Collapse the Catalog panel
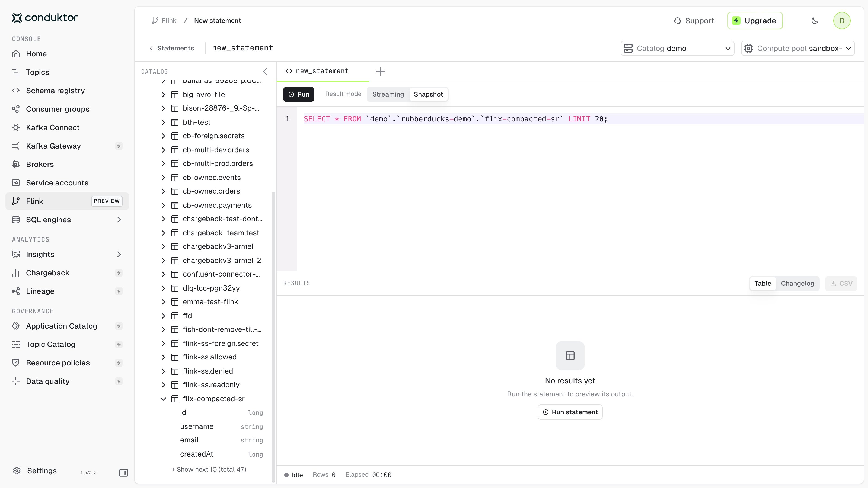Screen dimensions: 868x488 [x=265, y=71]
